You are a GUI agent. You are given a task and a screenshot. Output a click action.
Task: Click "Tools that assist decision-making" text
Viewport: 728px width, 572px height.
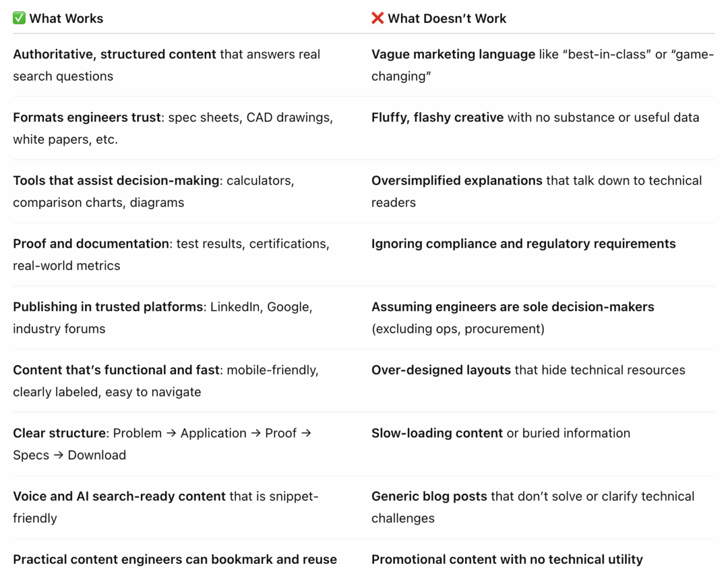point(116,181)
